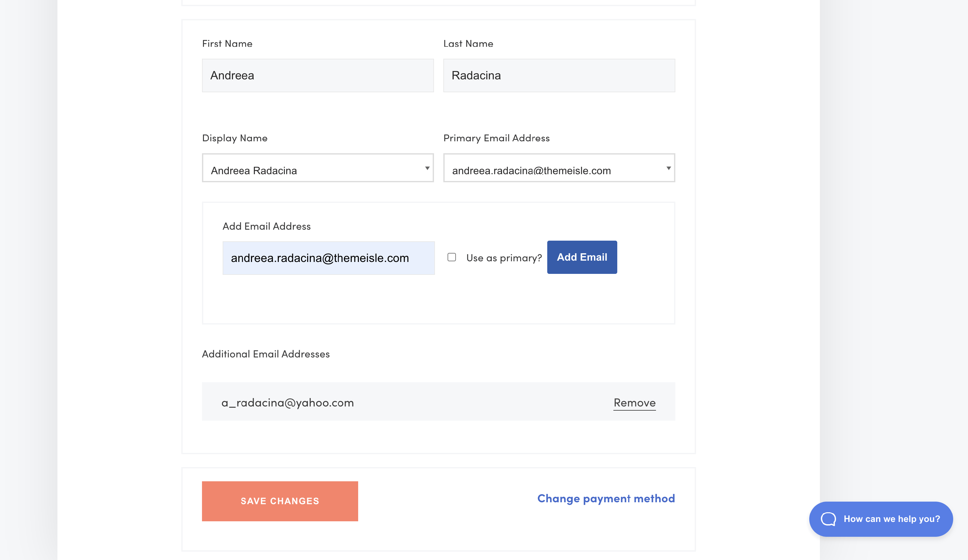The height and width of the screenshot is (560, 968).
Task: Click the Display Name dropdown arrow
Action: [427, 168]
